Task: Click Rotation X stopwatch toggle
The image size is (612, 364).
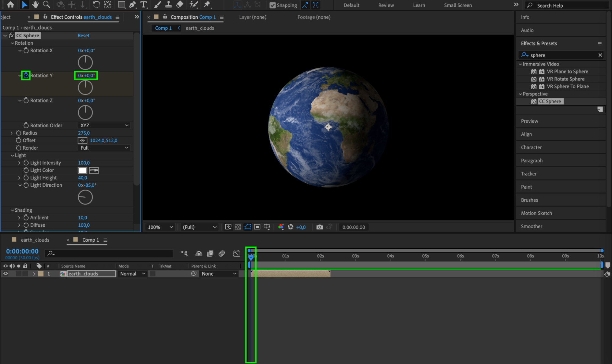Action: click(x=26, y=50)
